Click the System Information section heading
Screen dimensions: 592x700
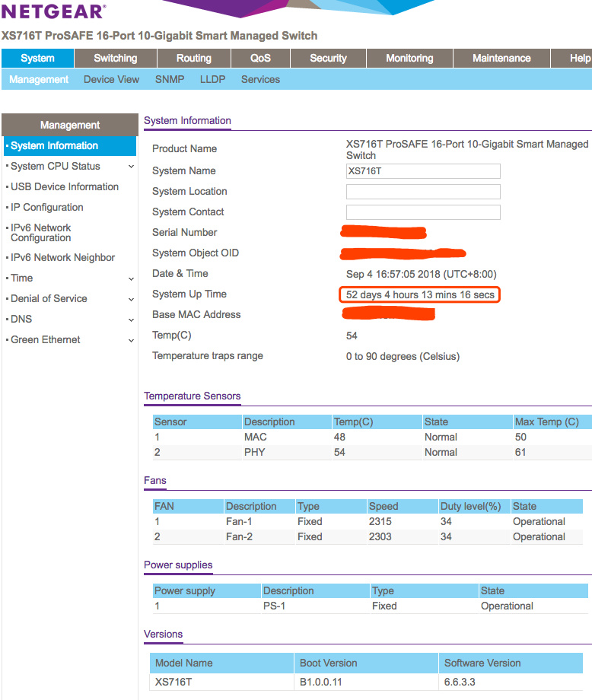pos(187,120)
